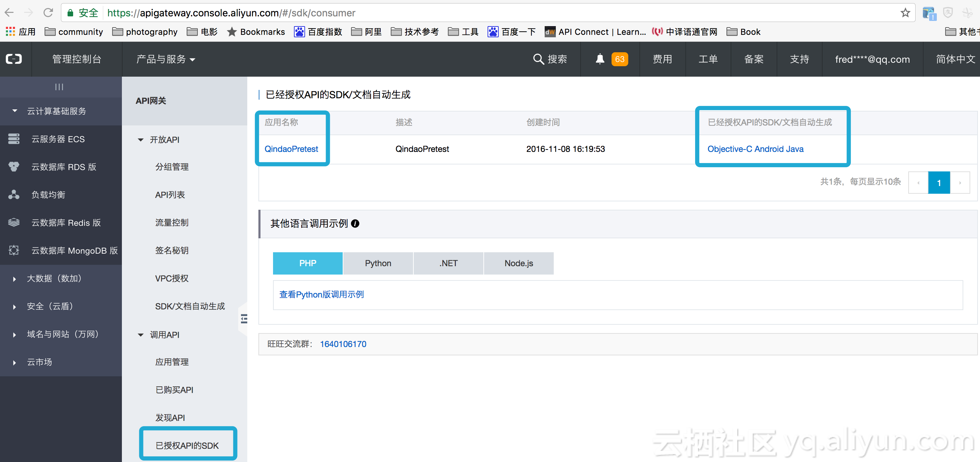Reload the page with refresh icon
The height and width of the screenshot is (462, 980).
click(48, 13)
